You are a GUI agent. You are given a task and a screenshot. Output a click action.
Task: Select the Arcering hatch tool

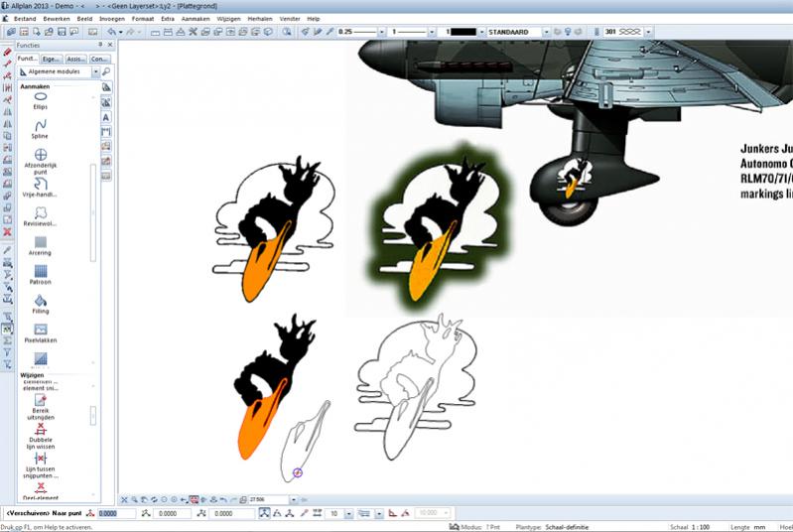[x=40, y=246]
